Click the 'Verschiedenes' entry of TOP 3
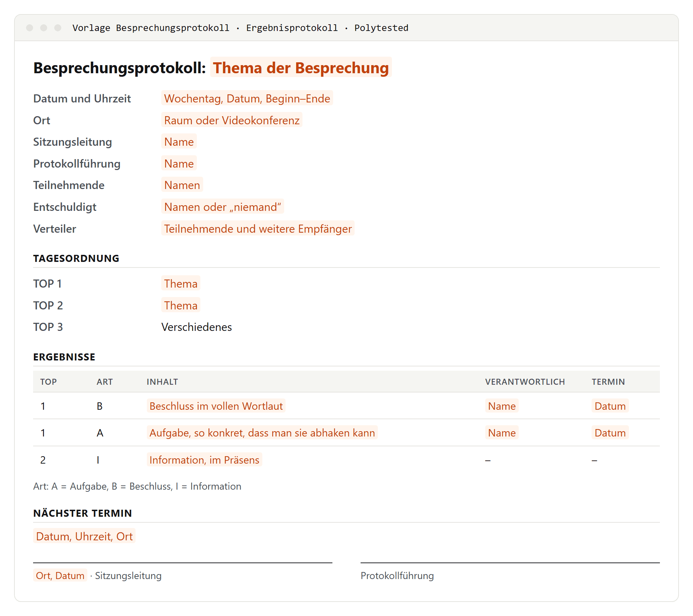This screenshot has width=693, height=616. click(x=196, y=327)
